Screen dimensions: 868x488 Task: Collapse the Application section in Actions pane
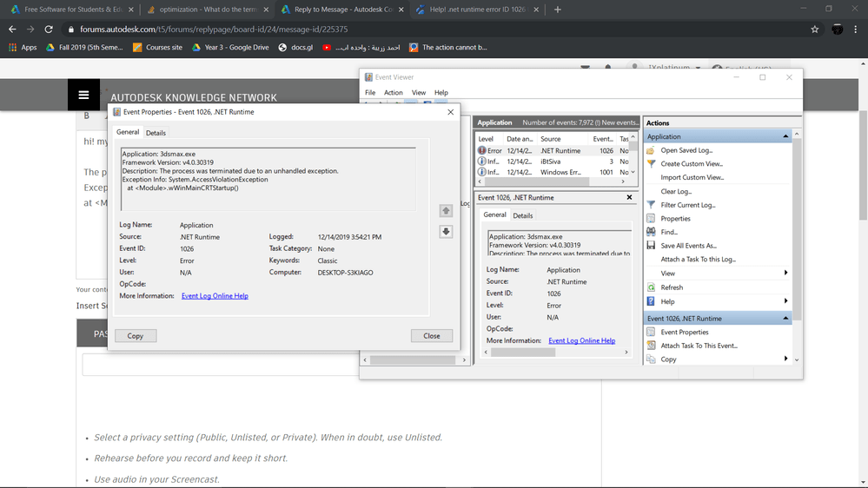pos(786,136)
